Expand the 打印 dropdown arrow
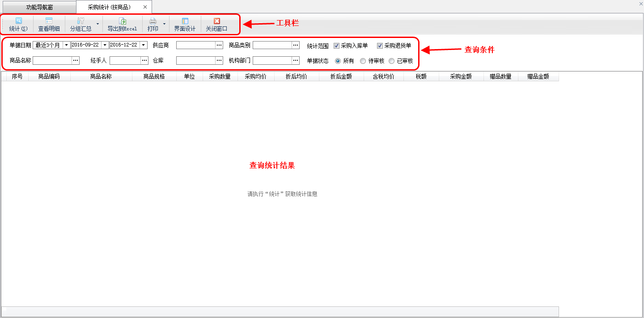The height and width of the screenshot is (318, 644). point(164,24)
